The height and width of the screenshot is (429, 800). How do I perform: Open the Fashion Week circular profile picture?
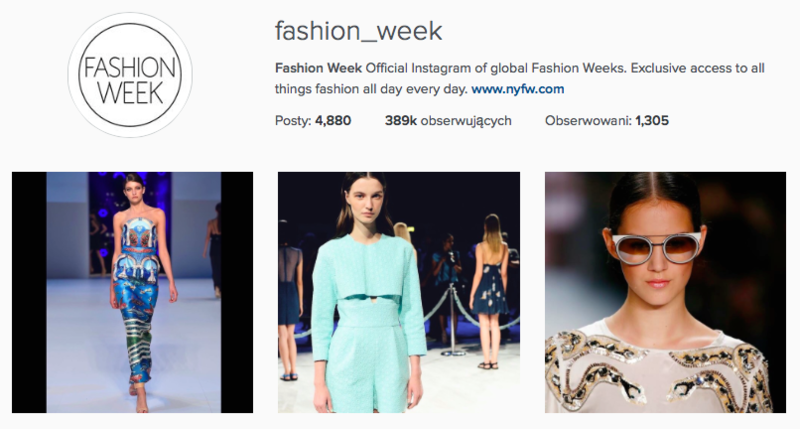coord(130,75)
